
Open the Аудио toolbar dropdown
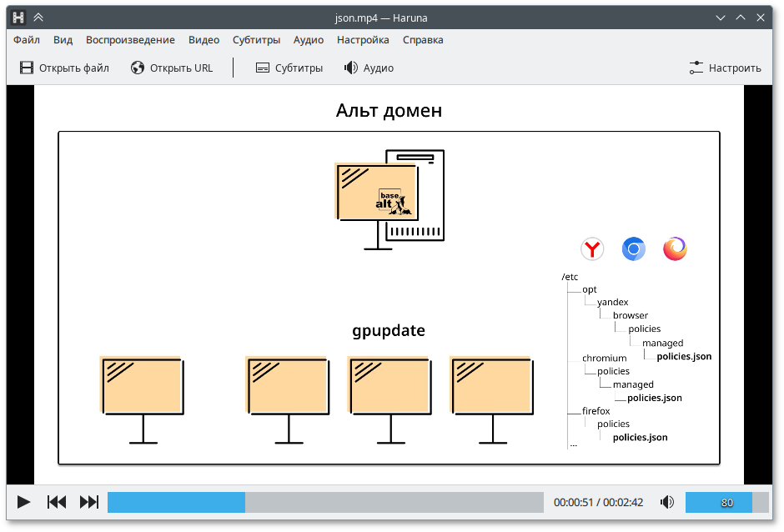369,68
